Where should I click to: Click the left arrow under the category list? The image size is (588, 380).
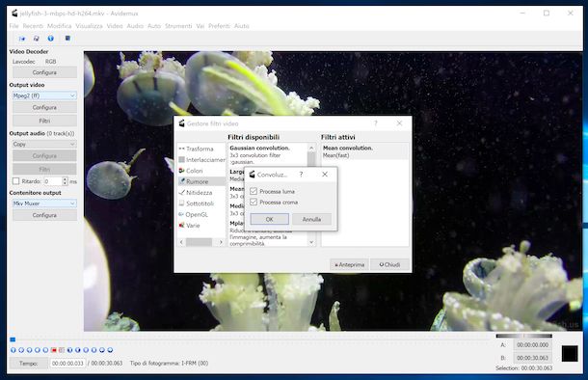point(181,242)
